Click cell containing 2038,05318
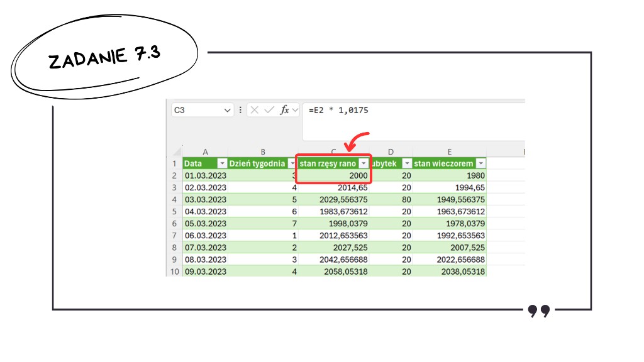The height and width of the screenshot is (362, 644). pyautogui.click(x=449, y=271)
